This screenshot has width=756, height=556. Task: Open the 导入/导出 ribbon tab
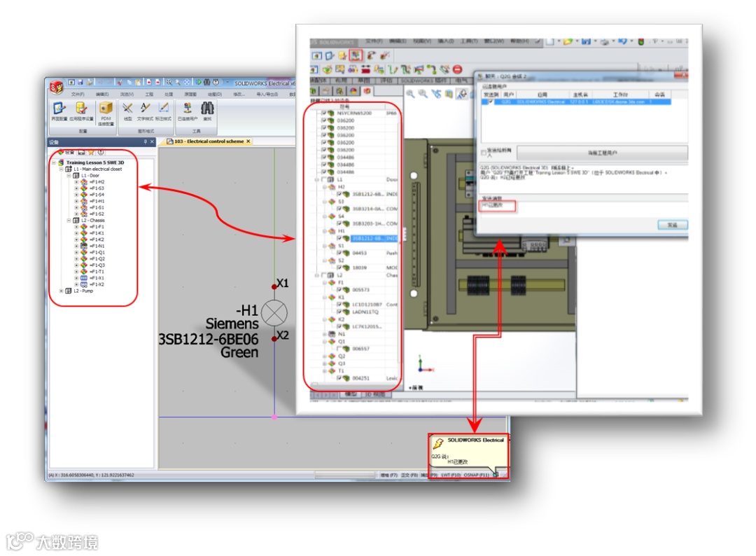267,95
